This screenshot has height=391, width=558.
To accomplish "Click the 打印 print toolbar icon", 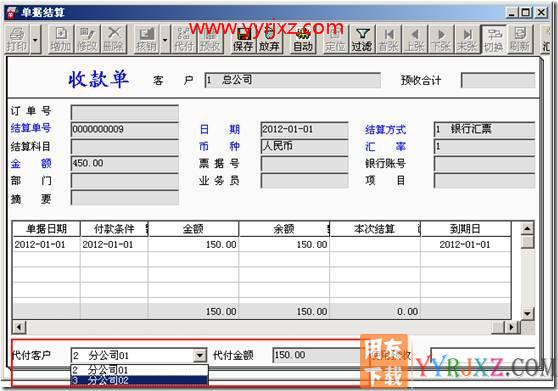I will tap(17, 39).
